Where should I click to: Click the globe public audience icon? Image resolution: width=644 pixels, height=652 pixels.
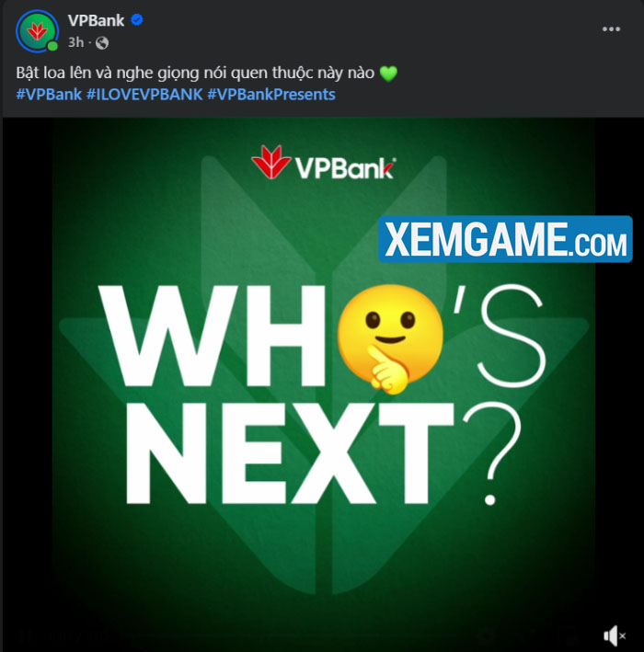[102, 43]
